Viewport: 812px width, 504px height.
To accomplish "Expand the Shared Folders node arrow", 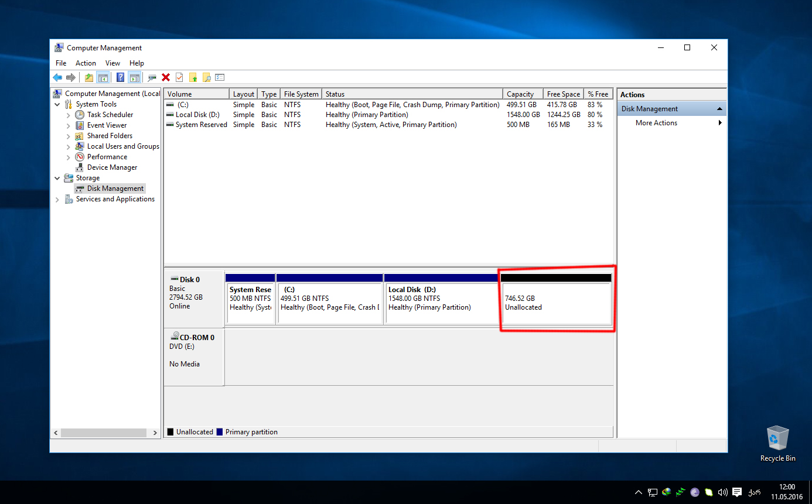I will (69, 136).
